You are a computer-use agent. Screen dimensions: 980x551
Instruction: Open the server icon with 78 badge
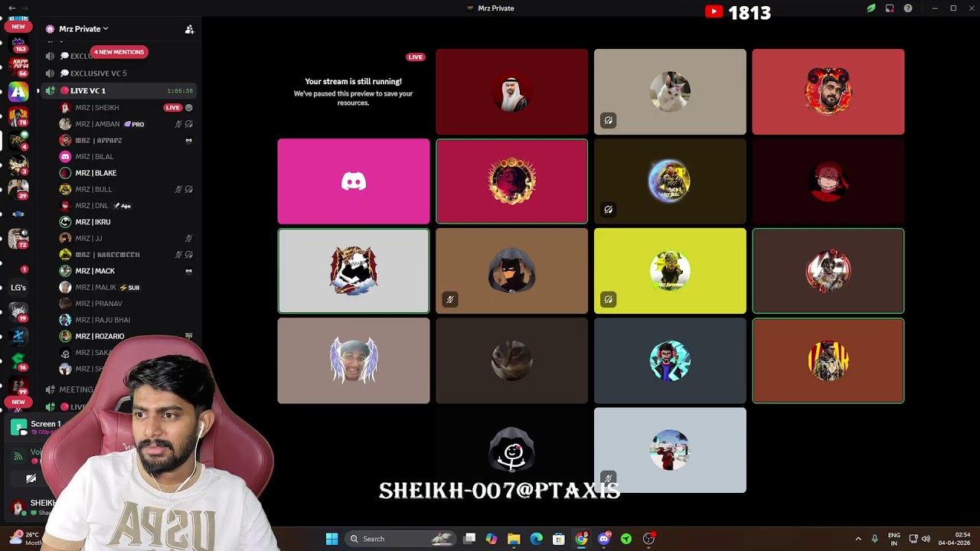[18, 116]
